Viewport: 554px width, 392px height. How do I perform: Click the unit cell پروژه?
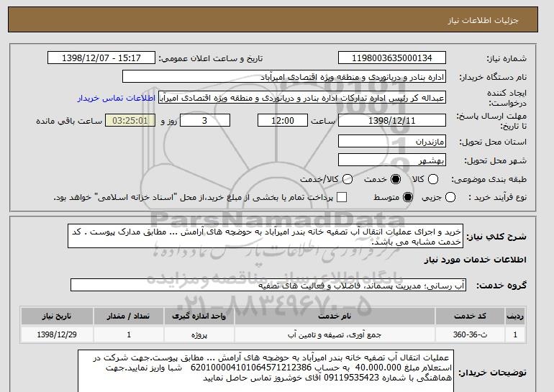tap(199, 334)
